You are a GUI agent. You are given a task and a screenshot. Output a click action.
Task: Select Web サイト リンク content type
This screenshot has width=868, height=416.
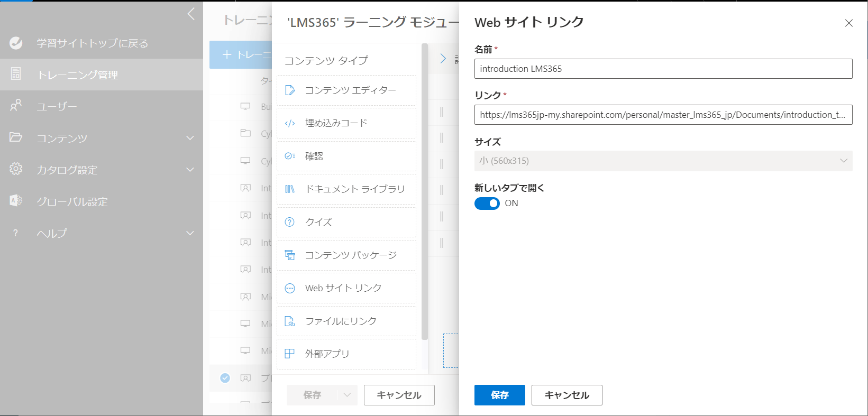point(346,288)
